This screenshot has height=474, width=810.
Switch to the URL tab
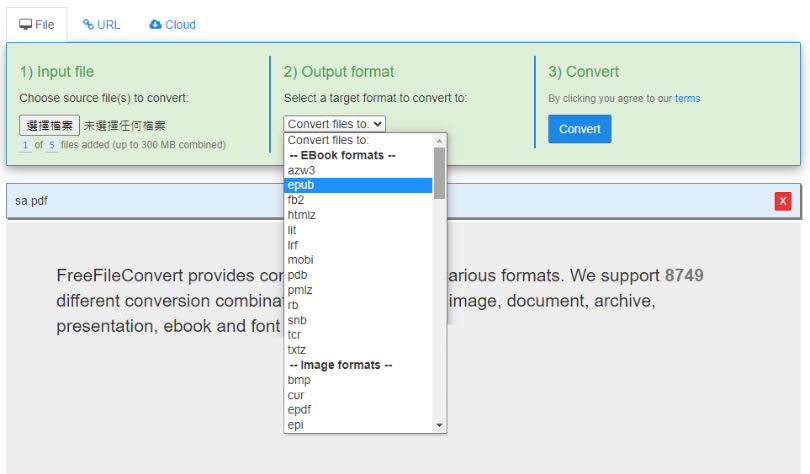point(101,25)
